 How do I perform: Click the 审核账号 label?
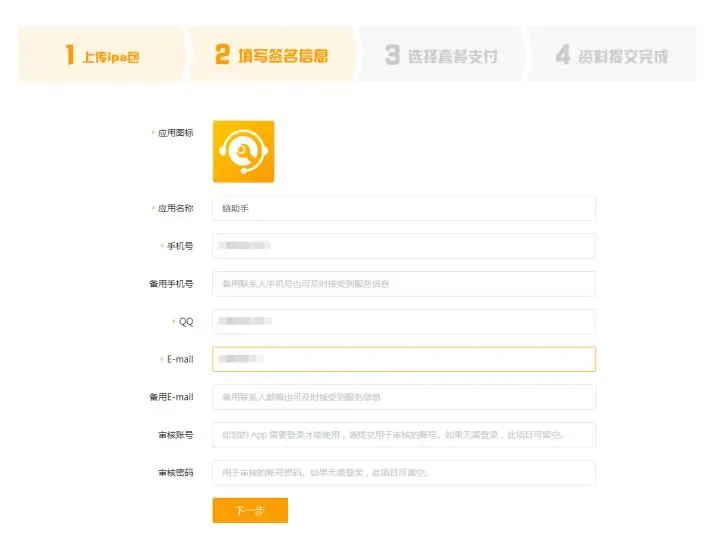(175, 435)
